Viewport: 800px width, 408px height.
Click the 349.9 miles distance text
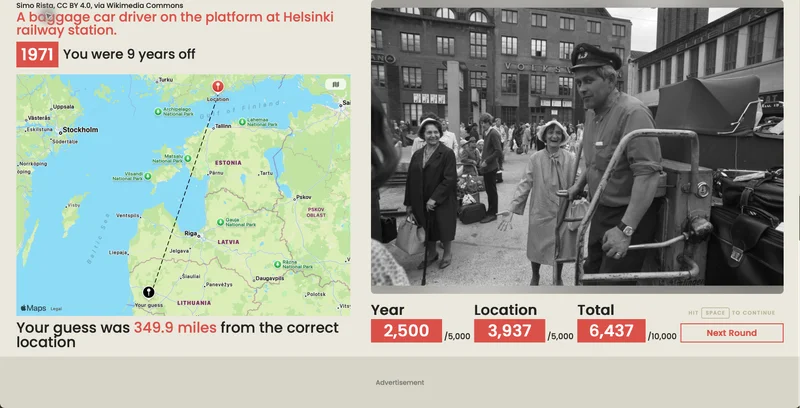click(175, 327)
